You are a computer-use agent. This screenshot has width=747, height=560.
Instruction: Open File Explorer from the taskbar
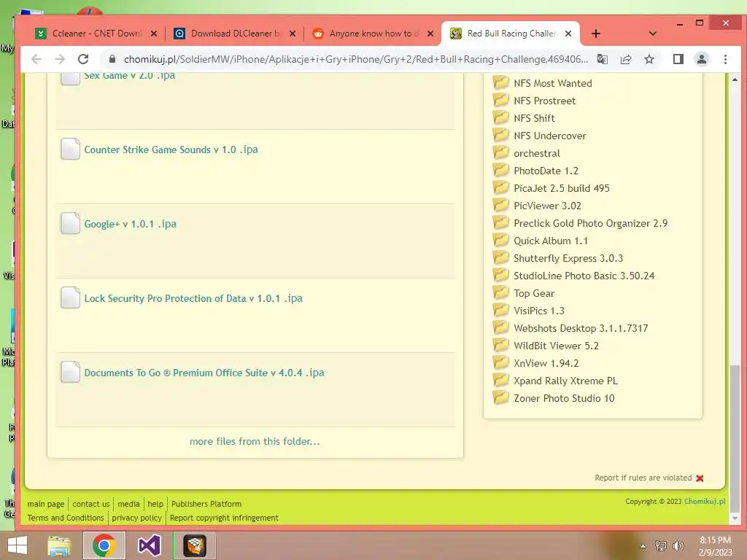60,545
